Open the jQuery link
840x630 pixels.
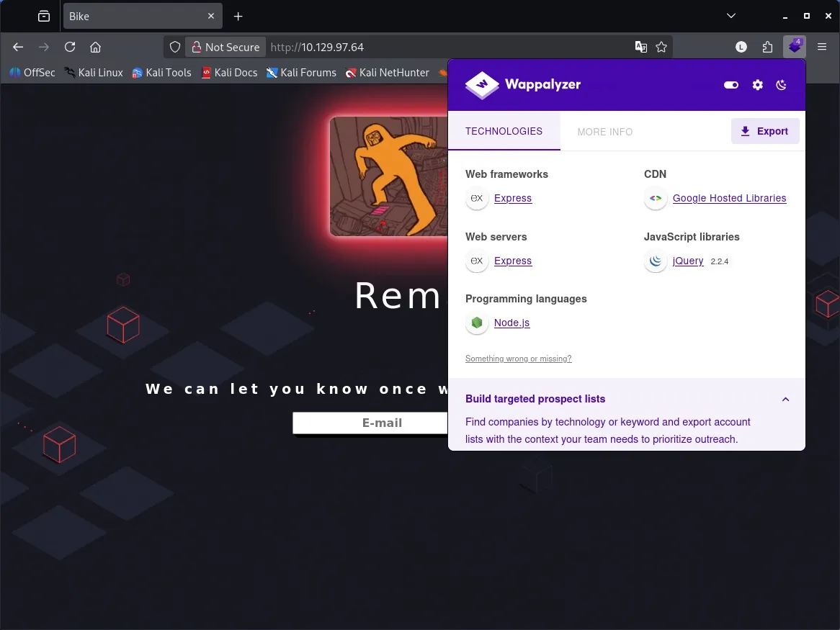tap(688, 261)
